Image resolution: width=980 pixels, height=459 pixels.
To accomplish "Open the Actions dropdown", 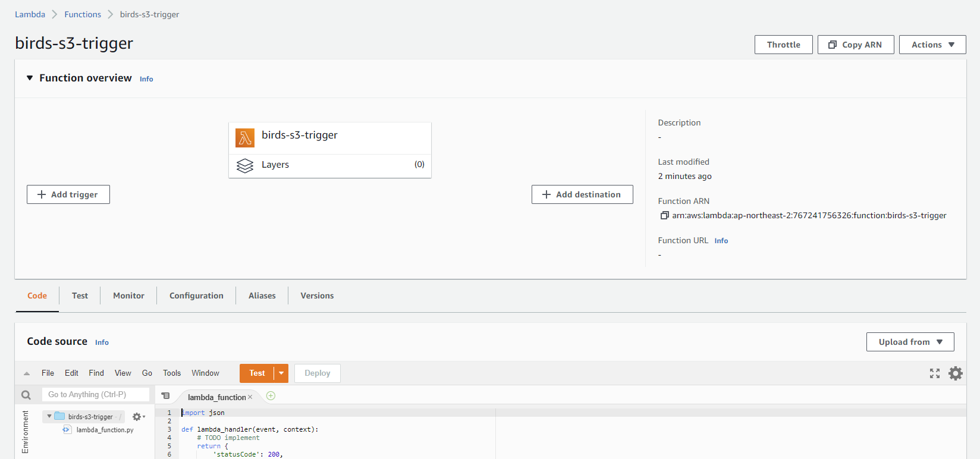I will pos(932,45).
